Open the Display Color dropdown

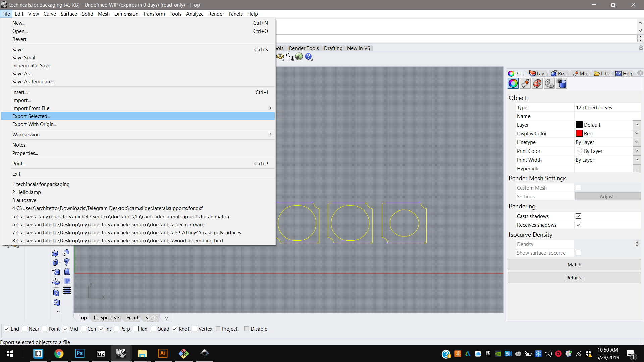click(x=637, y=133)
